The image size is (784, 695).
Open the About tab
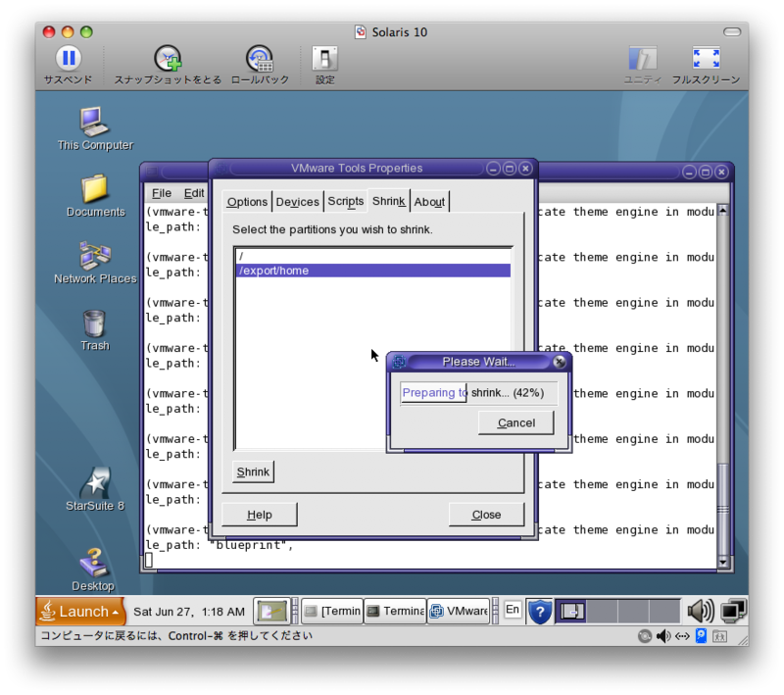pyautogui.click(x=429, y=202)
